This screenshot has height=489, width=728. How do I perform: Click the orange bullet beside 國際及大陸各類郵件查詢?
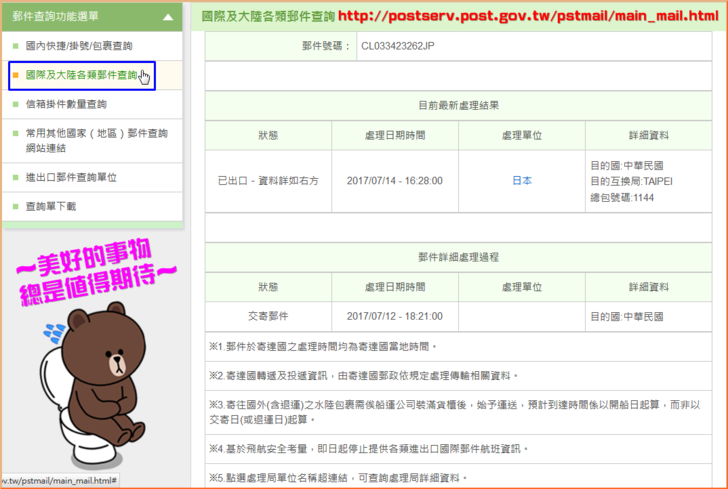16,75
